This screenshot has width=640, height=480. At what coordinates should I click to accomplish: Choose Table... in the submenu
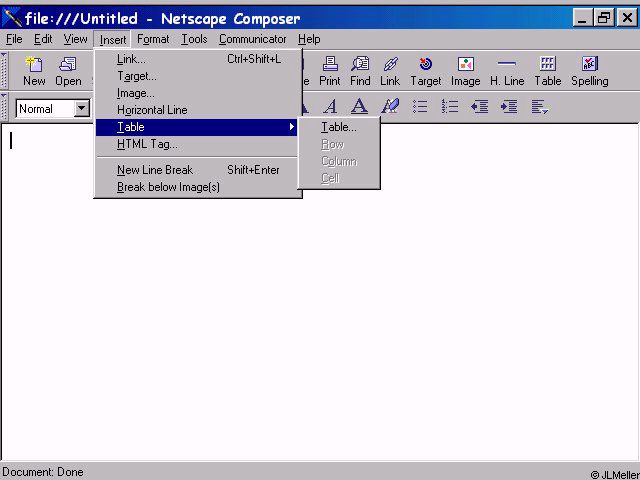click(339, 127)
